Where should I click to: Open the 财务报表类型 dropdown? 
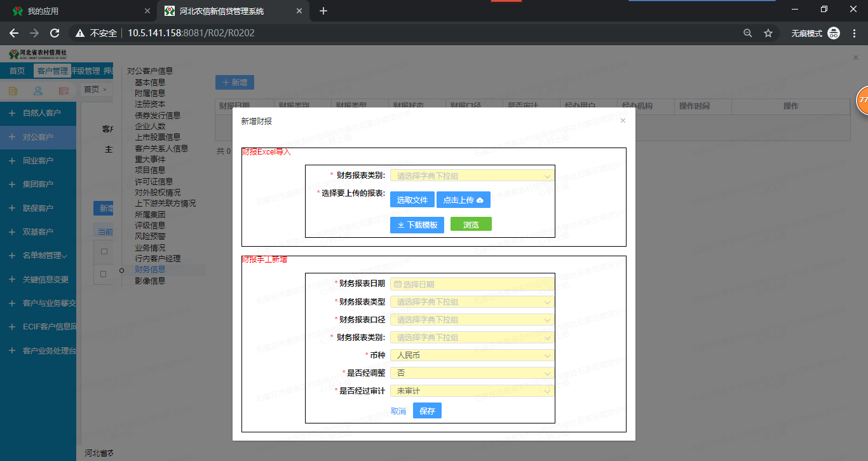coord(472,302)
